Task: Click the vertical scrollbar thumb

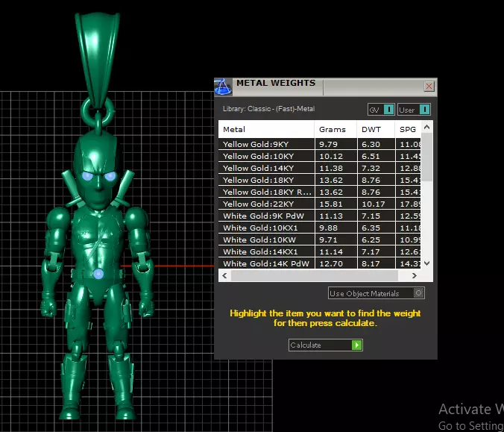Action: tap(426, 157)
